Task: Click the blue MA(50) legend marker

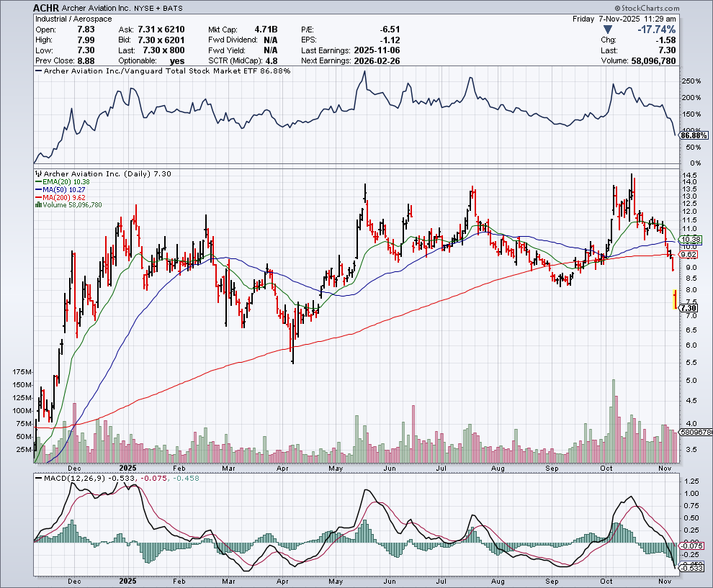Action: (39, 190)
